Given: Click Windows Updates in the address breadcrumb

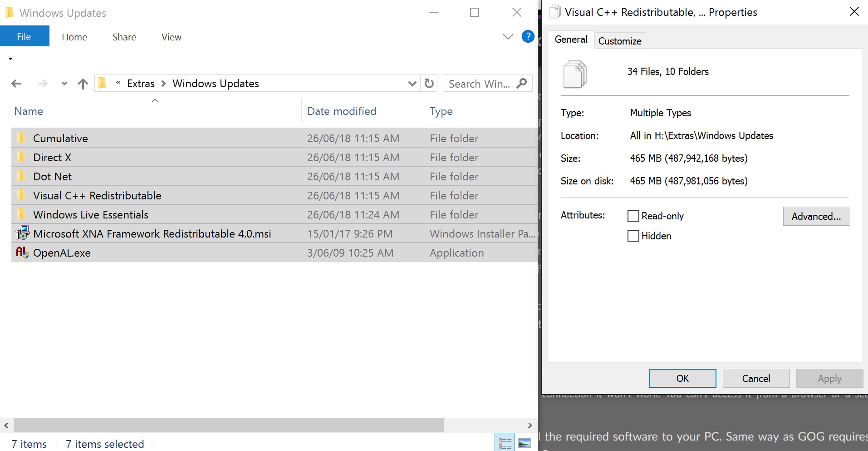Looking at the screenshot, I should pos(216,84).
